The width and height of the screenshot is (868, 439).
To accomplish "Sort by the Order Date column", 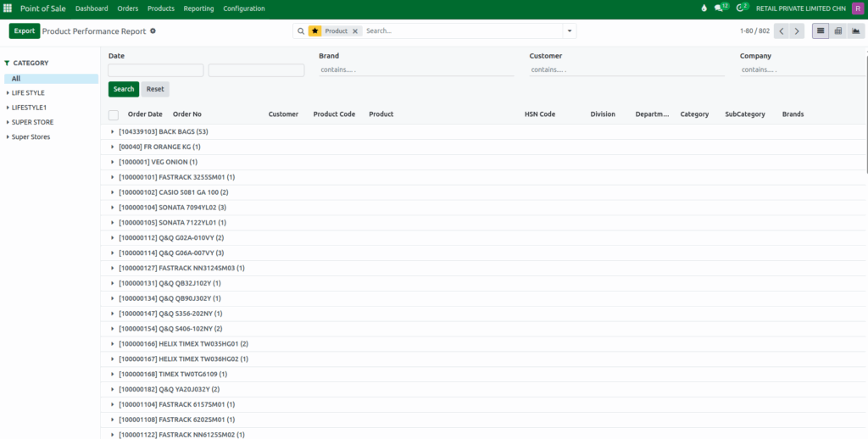I will point(145,114).
